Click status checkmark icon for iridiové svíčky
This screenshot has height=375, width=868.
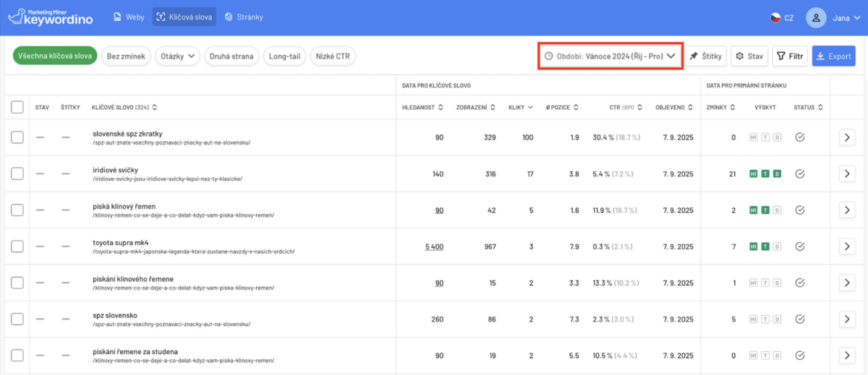pos(800,173)
